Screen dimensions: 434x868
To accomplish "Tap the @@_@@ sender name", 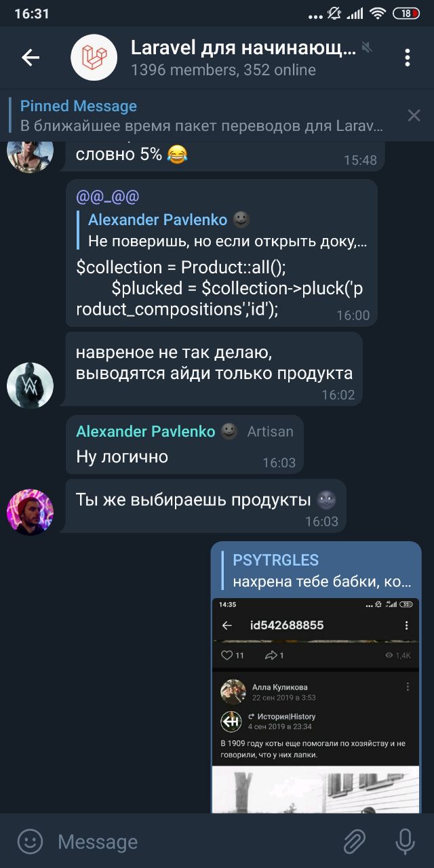I will click(x=107, y=197).
